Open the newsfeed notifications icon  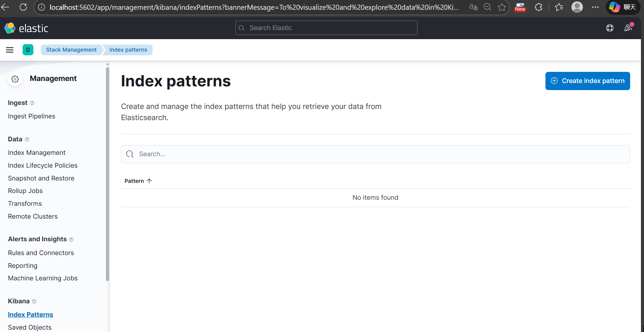pyautogui.click(x=628, y=28)
